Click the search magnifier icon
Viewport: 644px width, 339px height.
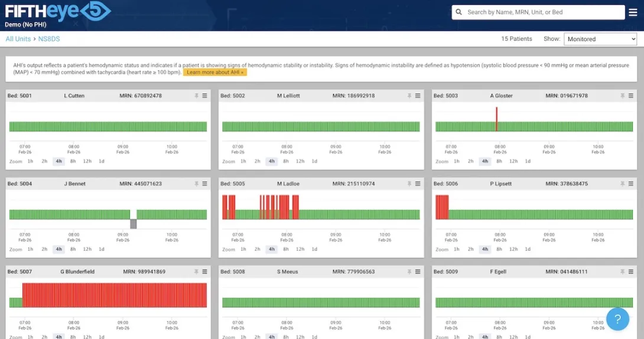(460, 12)
